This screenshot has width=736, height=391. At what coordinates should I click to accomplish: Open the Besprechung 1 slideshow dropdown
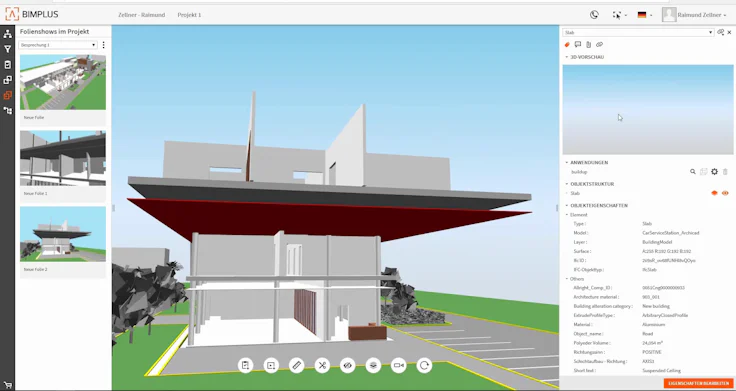(x=58, y=45)
